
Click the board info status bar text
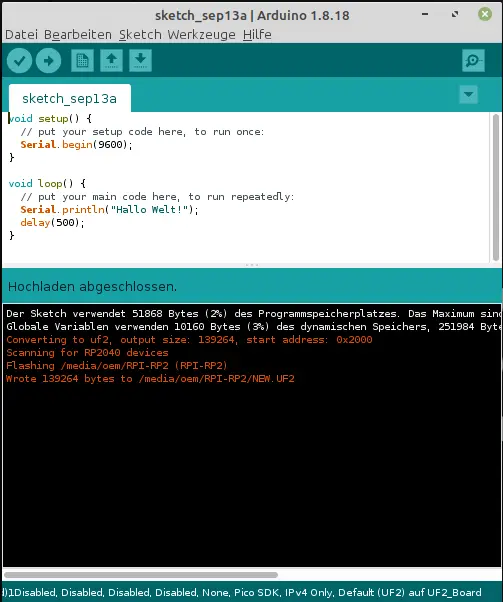[x=241, y=592]
